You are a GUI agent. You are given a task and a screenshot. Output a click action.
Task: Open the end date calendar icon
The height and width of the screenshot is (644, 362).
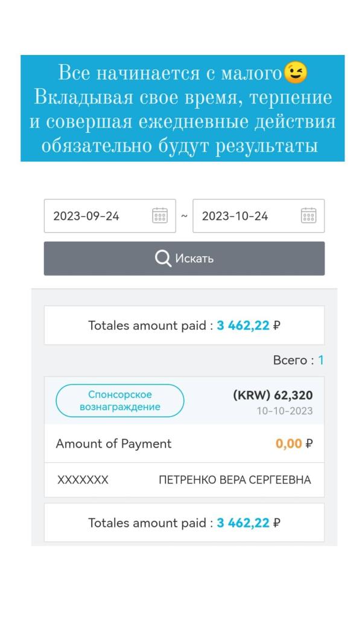pyautogui.click(x=308, y=216)
